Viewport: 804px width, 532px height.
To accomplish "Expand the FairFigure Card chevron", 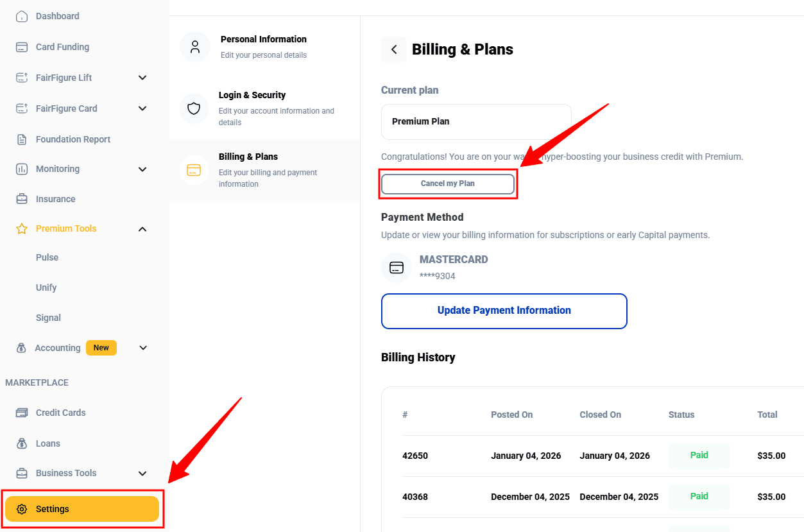I will 142,108.
